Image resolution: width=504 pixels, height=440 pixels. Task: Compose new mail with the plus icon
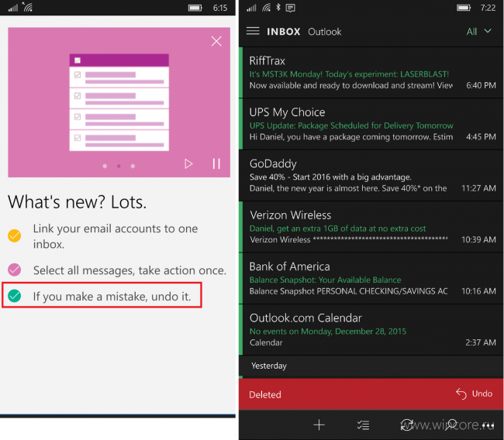pyautogui.click(x=319, y=425)
